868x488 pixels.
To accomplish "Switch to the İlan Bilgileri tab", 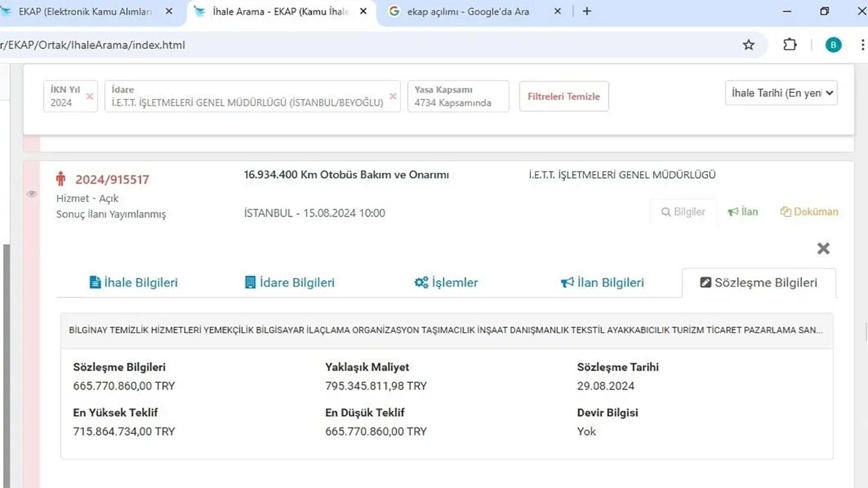I will 602,282.
